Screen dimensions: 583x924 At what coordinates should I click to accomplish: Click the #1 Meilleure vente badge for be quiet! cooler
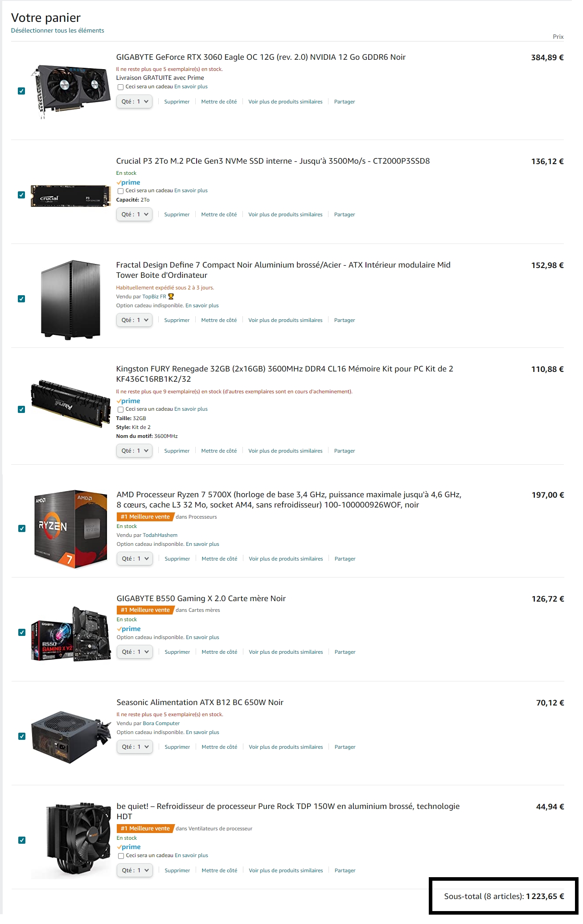pyautogui.click(x=145, y=829)
